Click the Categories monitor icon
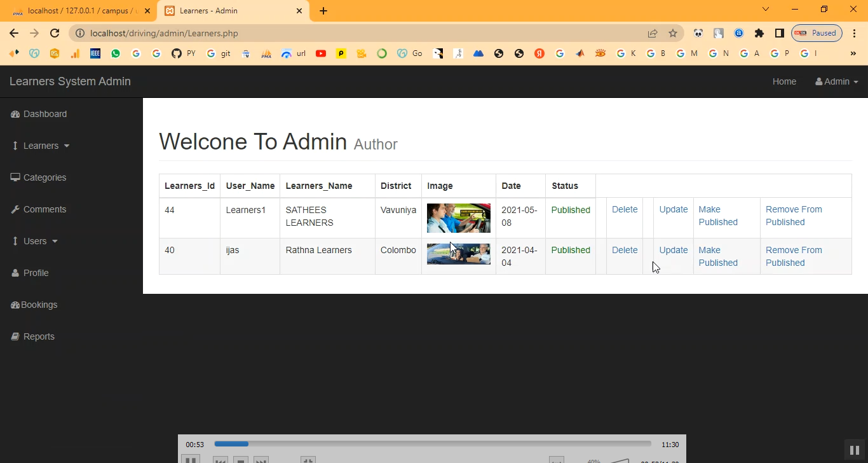The height and width of the screenshot is (463, 868). tap(15, 177)
